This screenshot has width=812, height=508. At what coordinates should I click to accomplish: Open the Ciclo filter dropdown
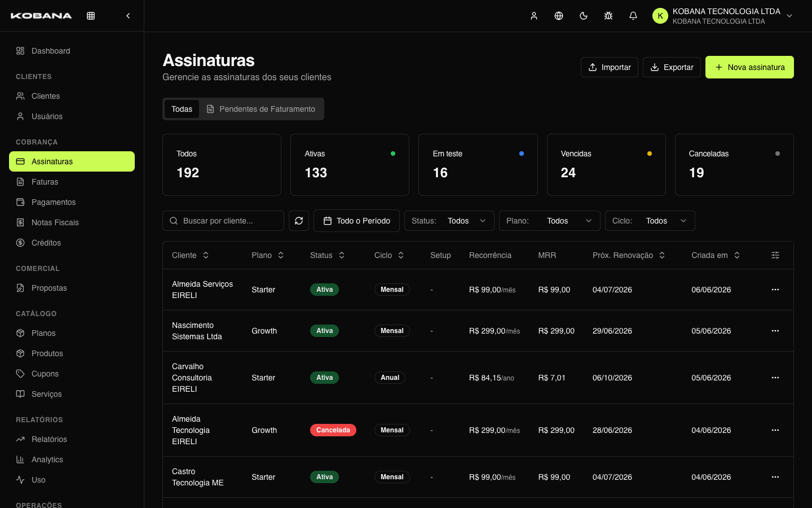click(x=650, y=221)
